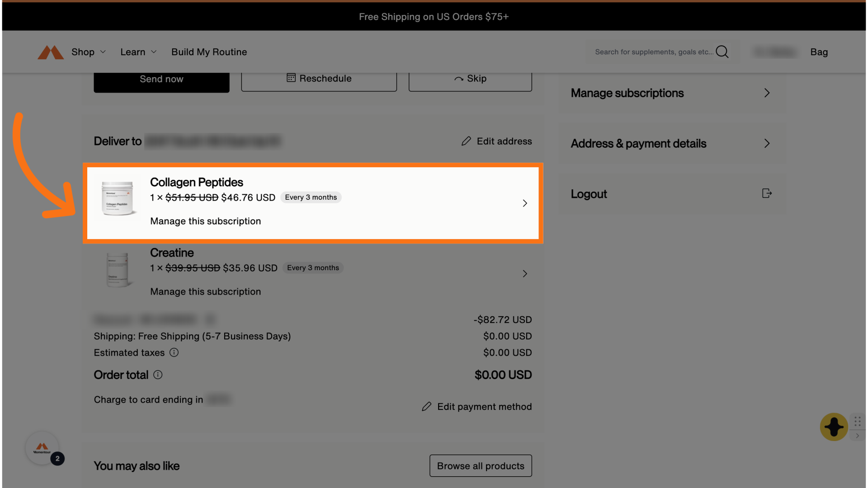Click the Estimated taxes info icon

[x=174, y=352]
